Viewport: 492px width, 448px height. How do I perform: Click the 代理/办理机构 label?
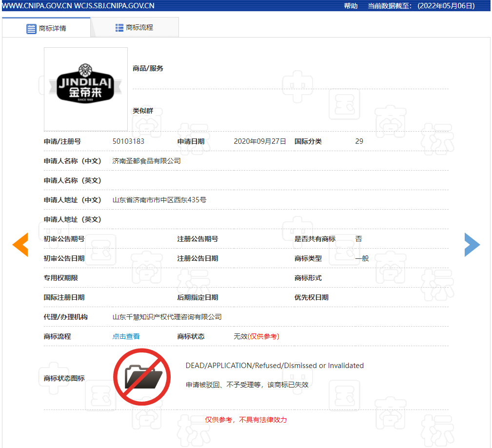click(x=65, y=317)
